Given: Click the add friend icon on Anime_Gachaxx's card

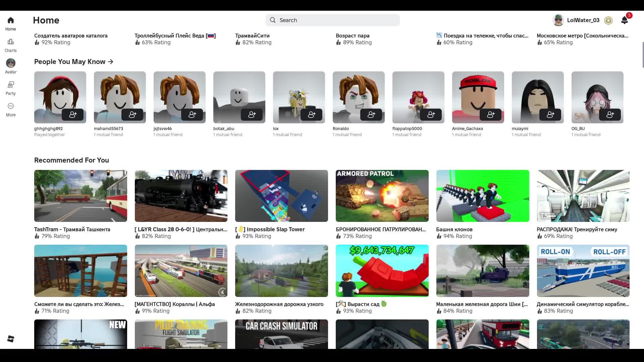Looking at the screenshot, I should [491, 115].
